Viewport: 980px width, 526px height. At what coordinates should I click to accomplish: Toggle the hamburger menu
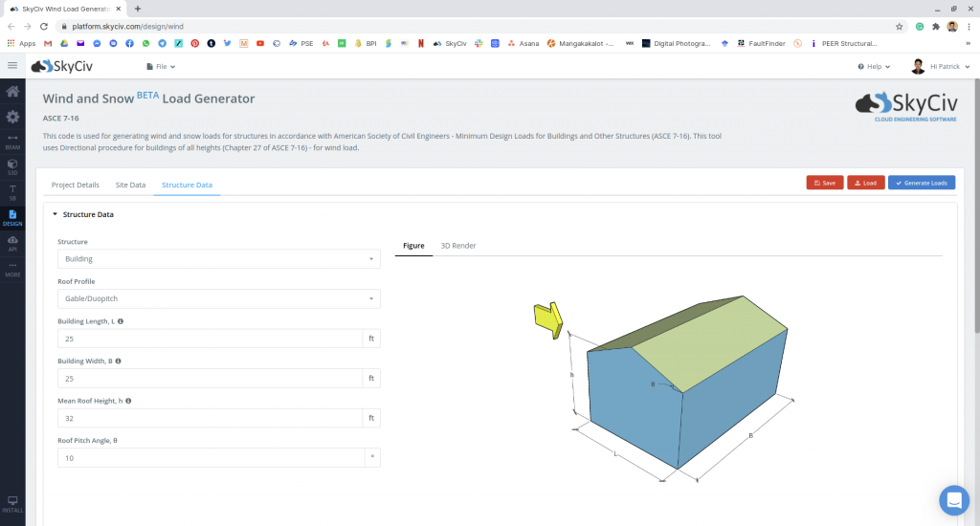12,66
